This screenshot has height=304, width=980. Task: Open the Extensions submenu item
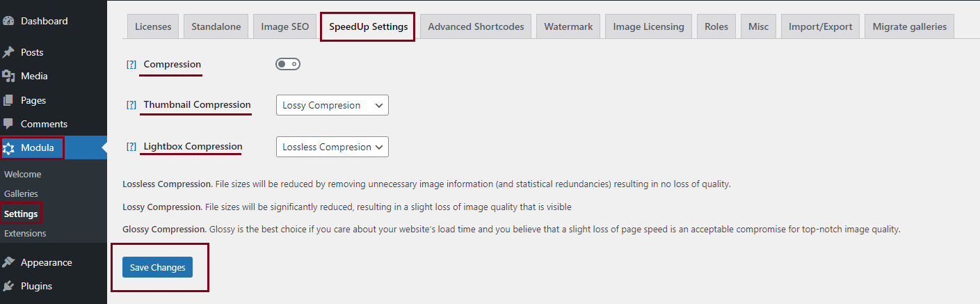click(25, 233)
